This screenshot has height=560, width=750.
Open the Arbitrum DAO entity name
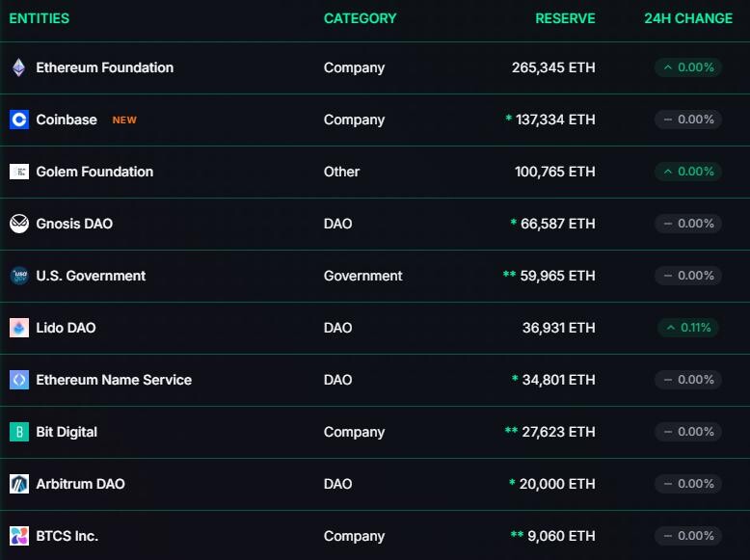tap(80, 485)
